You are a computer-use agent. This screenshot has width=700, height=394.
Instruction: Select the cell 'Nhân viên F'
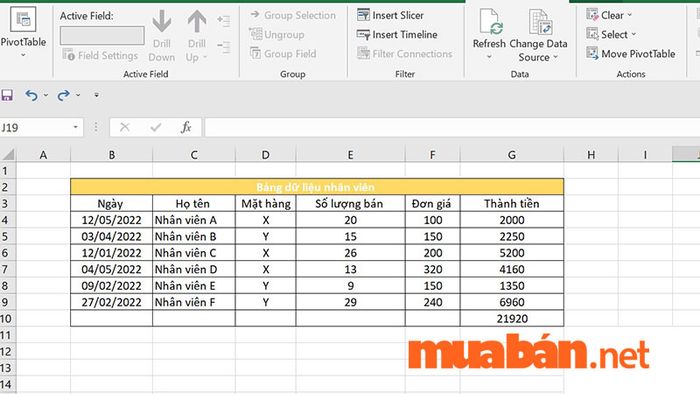(x=194, y=302)
